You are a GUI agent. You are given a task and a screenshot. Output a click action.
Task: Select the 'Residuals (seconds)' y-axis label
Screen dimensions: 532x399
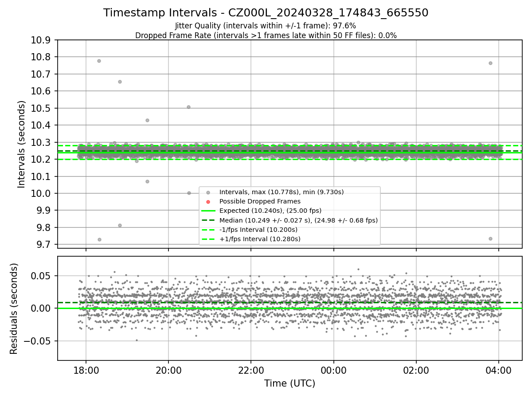coord(14,309)
